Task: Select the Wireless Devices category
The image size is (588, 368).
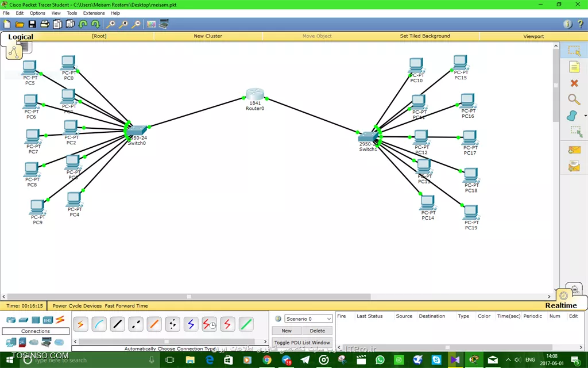Action: [x=48, y=320]
